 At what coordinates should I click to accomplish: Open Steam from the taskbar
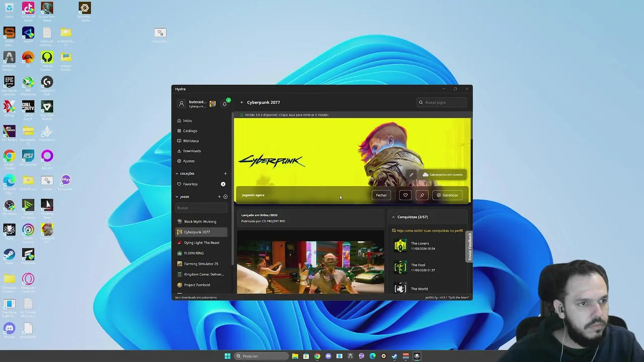click(x=394, y=356)
